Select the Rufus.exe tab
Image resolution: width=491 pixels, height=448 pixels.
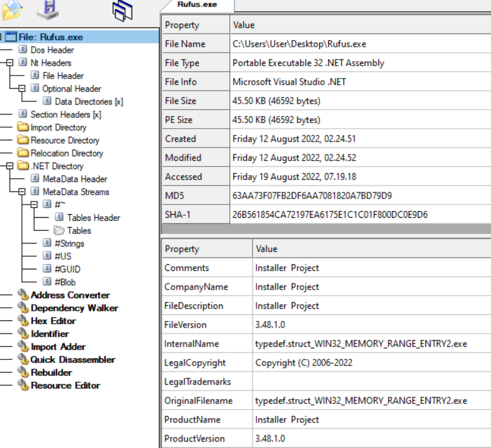click(x=197, y=5)
